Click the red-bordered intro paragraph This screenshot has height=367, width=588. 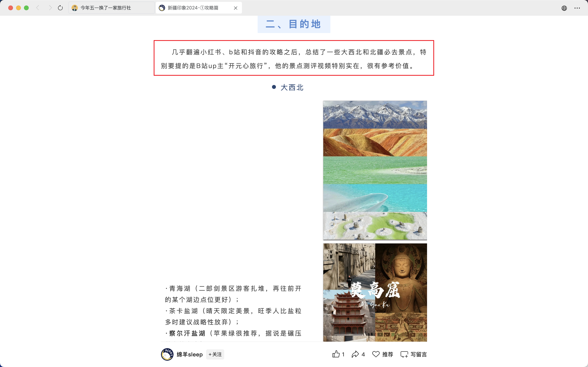coord(294,58)
